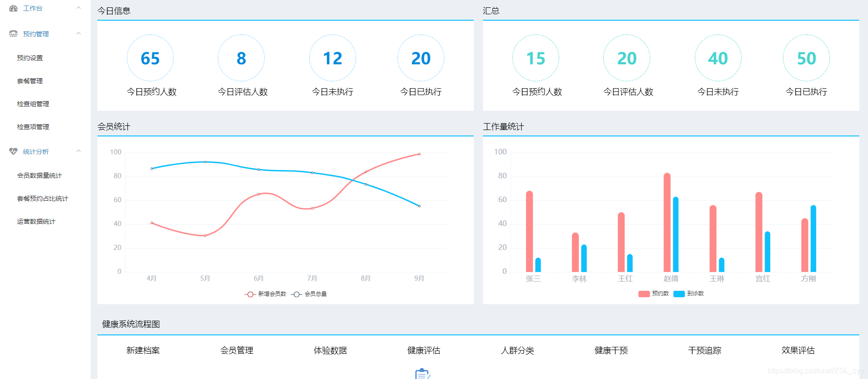868x379 pixels.
Task: Click 5月 point on red line
Action: (205, 236)
